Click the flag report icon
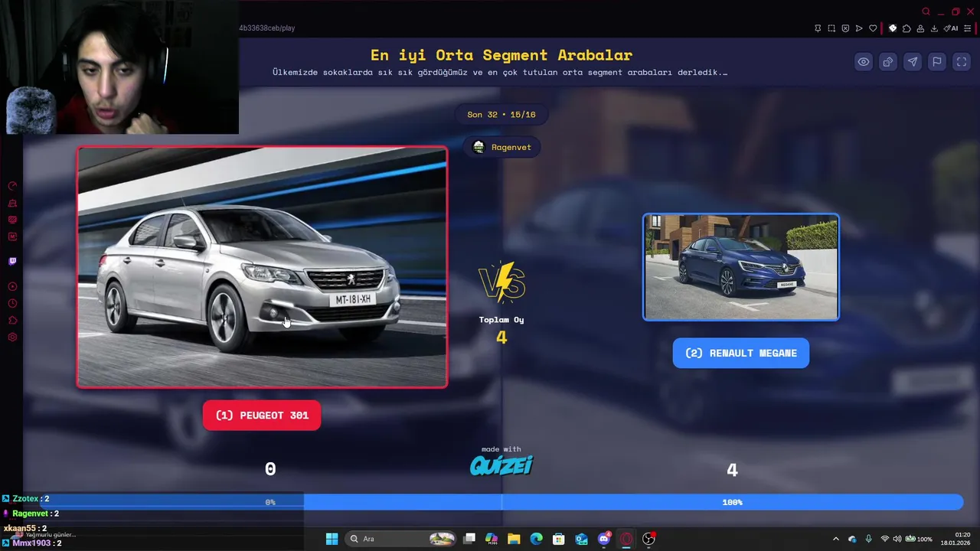980x551 pixels. tap(937, 62)
